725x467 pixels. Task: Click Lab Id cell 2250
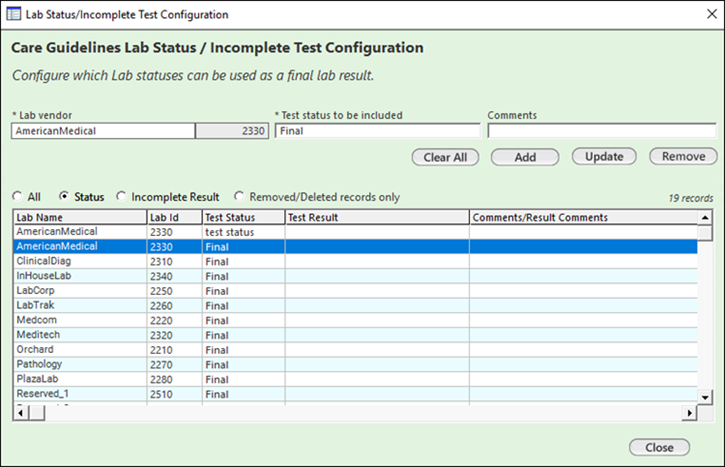(174, 291)
